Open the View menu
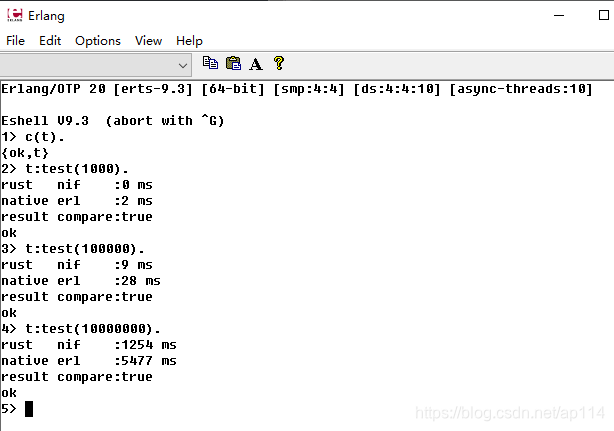 (148, 41)
